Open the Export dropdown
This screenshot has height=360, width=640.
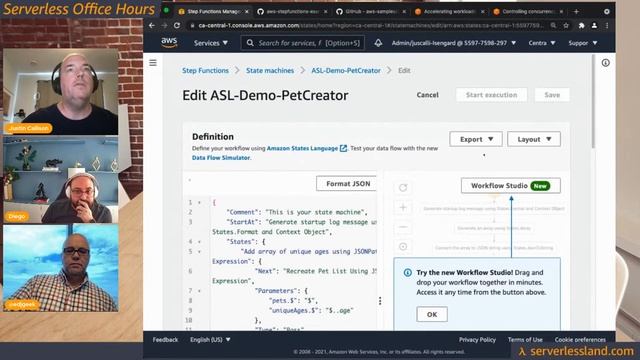(476, 139)
